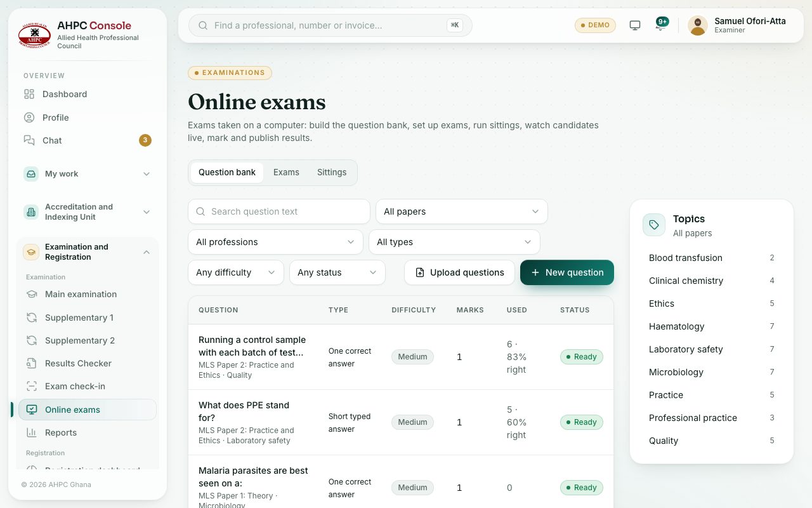Expand the My work section chevron
Image resolution: width=812 pixels, height=508 pixels.
click(x=147, y=174)
